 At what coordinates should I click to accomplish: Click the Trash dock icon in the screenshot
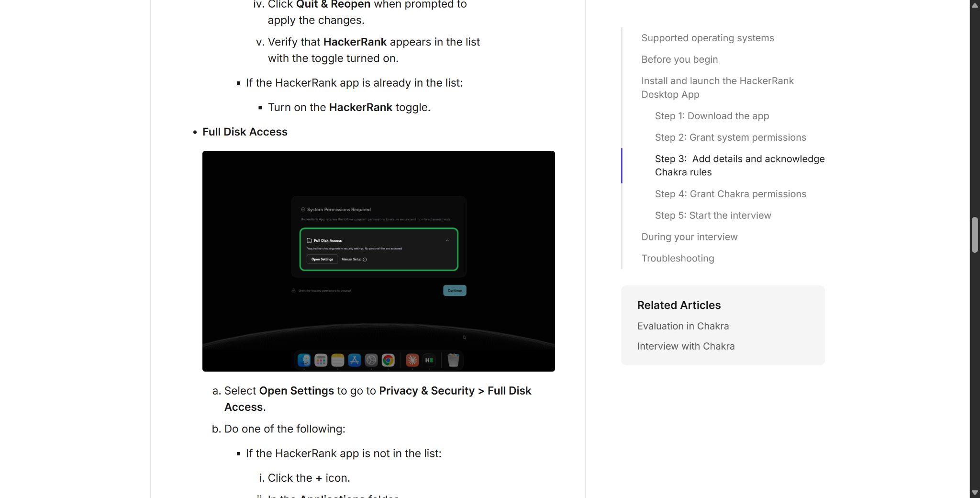pos(453,360)
